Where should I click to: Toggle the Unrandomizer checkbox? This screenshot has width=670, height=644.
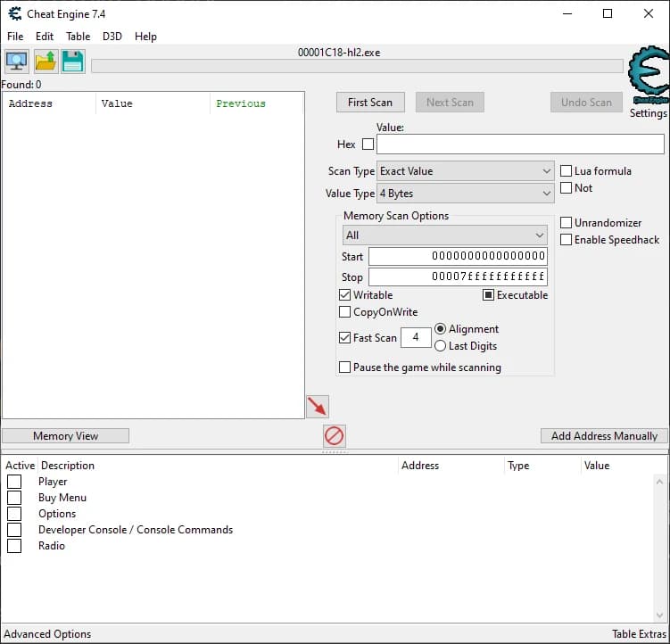coord(566,223)
